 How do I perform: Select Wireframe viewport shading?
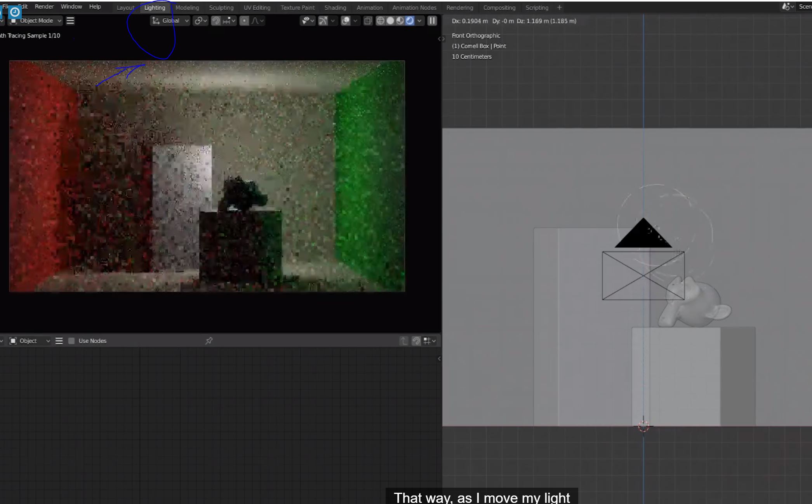(381, 21)
